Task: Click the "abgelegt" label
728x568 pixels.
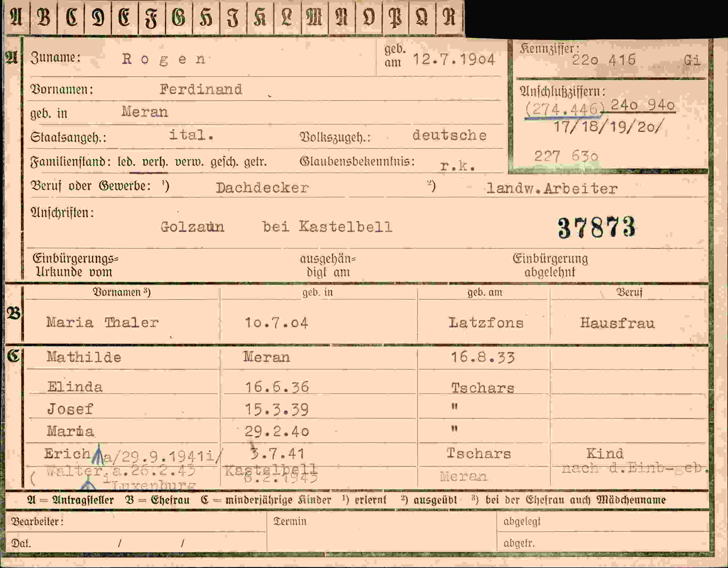Action: pos(522,522)
